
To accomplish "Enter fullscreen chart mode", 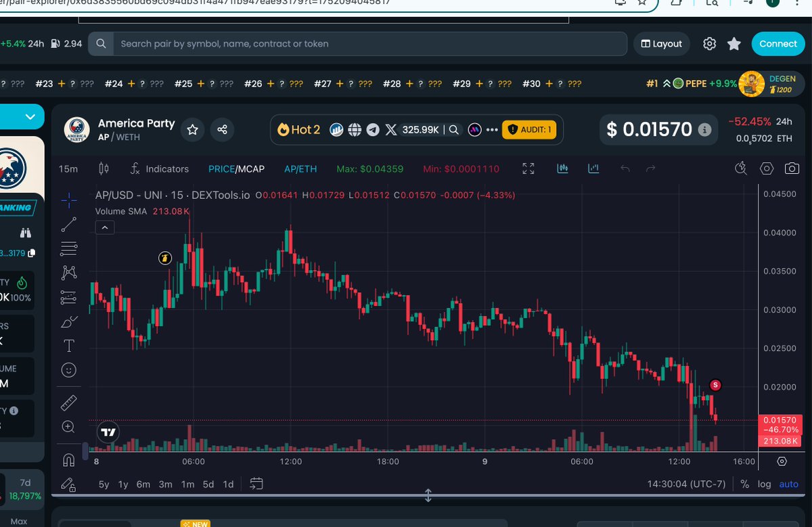I will click(x=528, y=168).
